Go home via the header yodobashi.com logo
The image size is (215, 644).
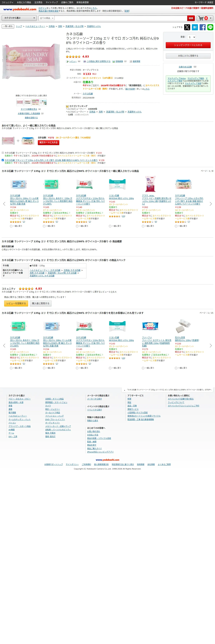(x=20, y=10)
